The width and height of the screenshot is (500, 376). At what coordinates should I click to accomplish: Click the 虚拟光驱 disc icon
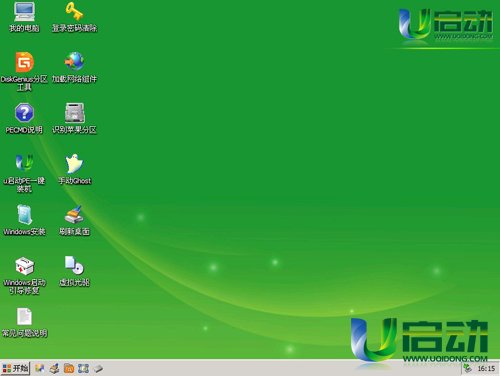74,265
